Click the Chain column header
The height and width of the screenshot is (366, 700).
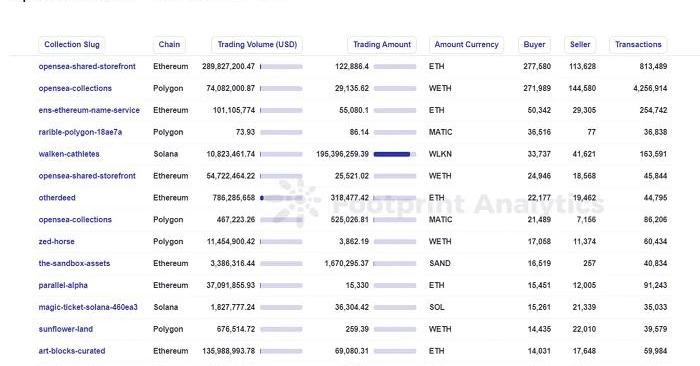[x=169, y=45]
